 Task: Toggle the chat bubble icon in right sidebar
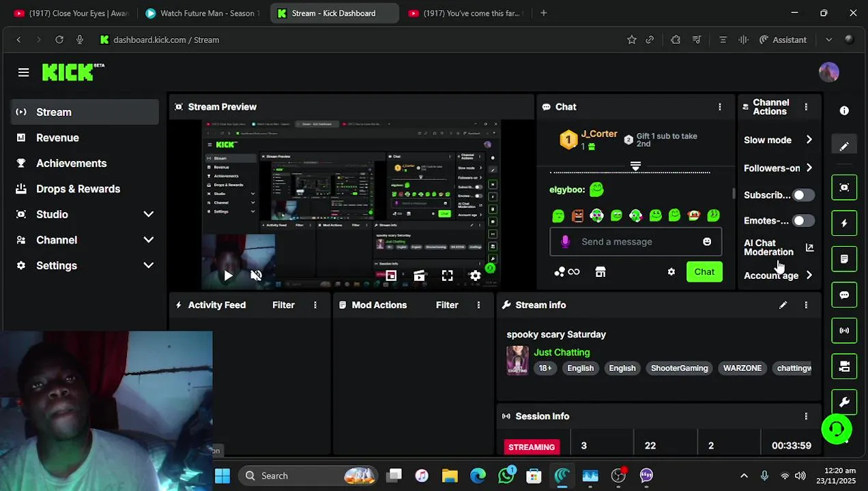click(x=844, y=295)
